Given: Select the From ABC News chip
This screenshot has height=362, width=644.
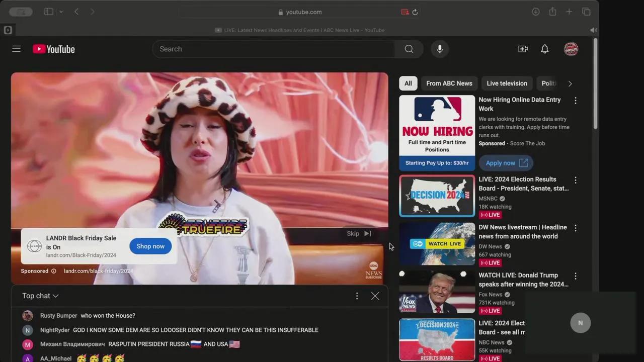Looking at the screenshot, I should [x=449, y=83].
